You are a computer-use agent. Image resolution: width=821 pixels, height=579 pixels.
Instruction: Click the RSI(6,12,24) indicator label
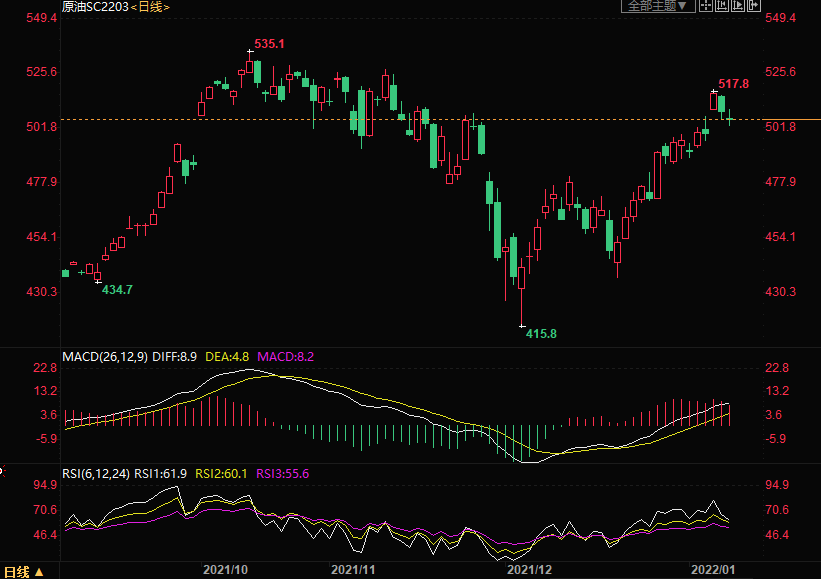click(x=97, y=473)
